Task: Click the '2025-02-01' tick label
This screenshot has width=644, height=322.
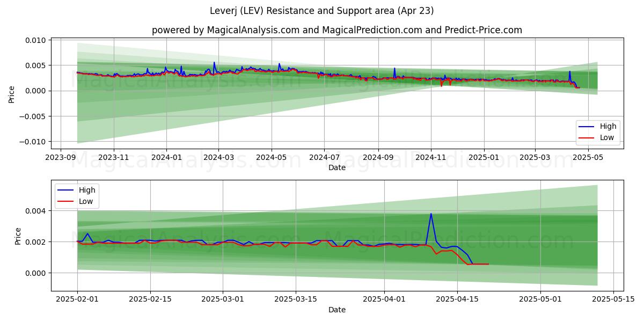Action: (77, 299)
